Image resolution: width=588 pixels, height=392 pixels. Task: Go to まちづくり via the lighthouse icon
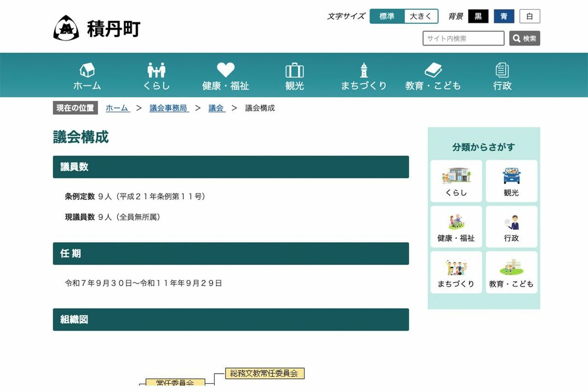(364, 71)
